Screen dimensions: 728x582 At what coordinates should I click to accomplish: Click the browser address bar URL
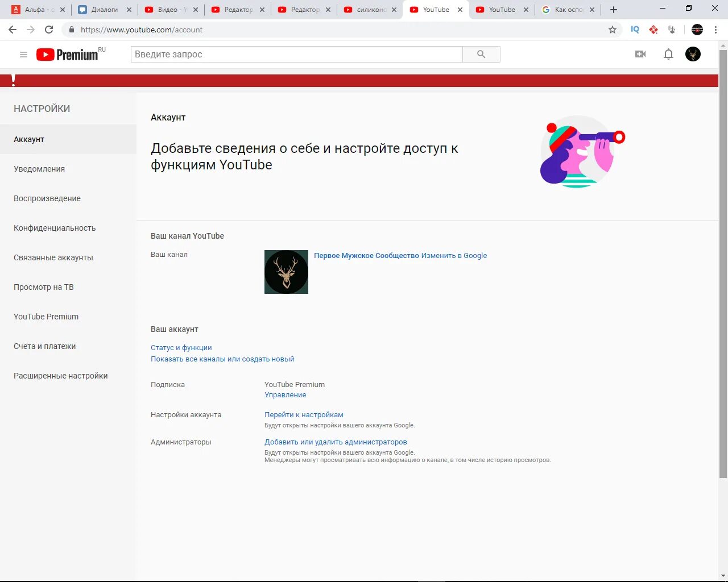tap(142, 30)
